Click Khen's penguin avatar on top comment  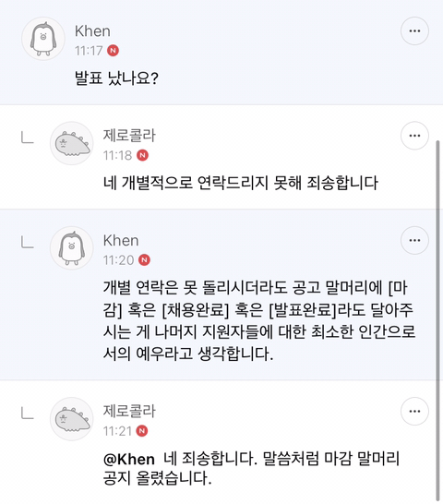tap(43, 39)
